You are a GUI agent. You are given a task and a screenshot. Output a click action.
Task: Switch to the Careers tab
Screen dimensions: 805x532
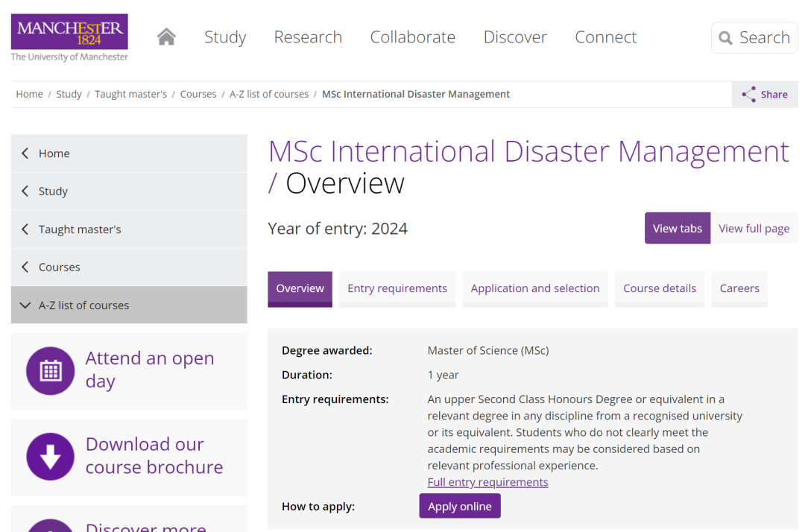pyautogui.click(x=739, y=289)
